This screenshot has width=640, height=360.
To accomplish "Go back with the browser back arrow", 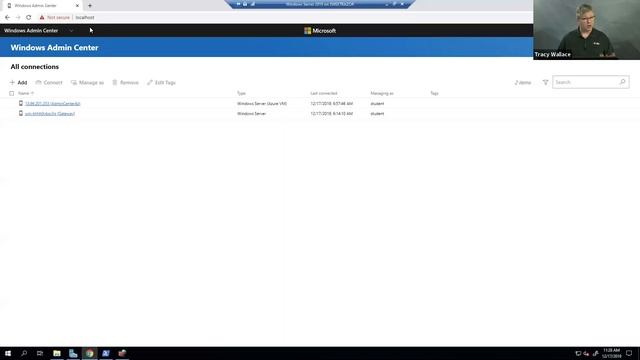I will click(7, 18).
